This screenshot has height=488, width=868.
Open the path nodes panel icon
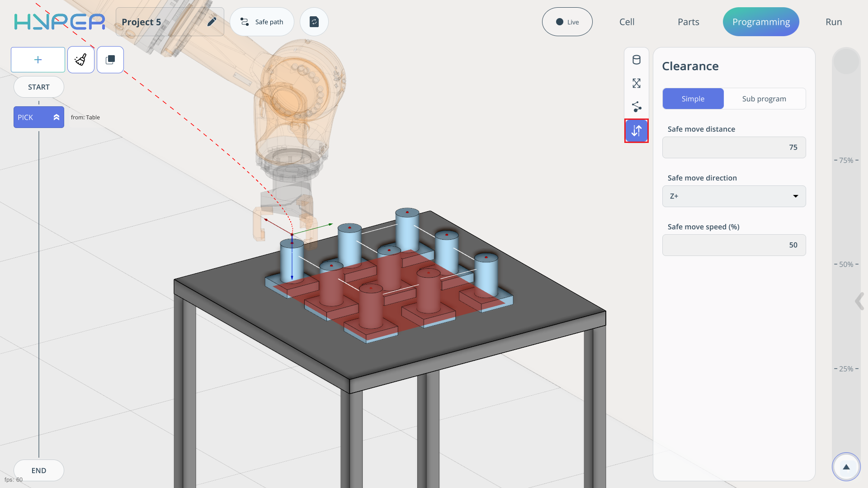(x=637, y=107)
